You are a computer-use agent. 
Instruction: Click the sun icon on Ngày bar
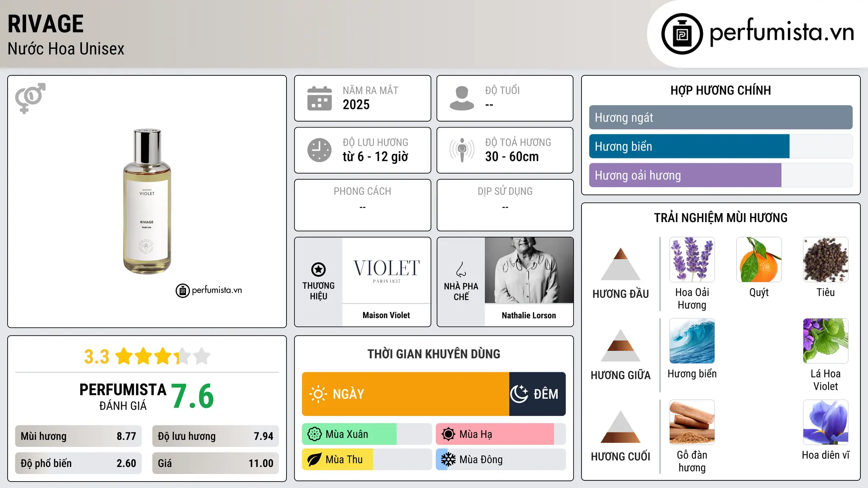pos(318,394)
